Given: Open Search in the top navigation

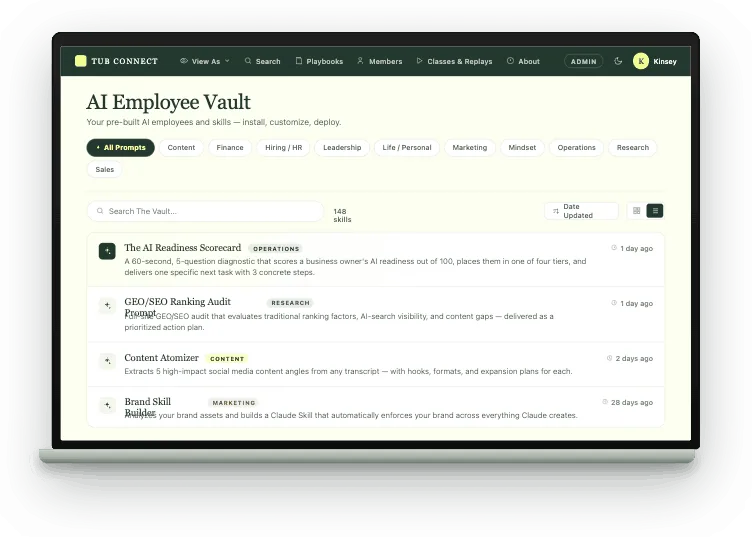Looking at the screenshot, I should pyautogui.click(x=262, y=61).
